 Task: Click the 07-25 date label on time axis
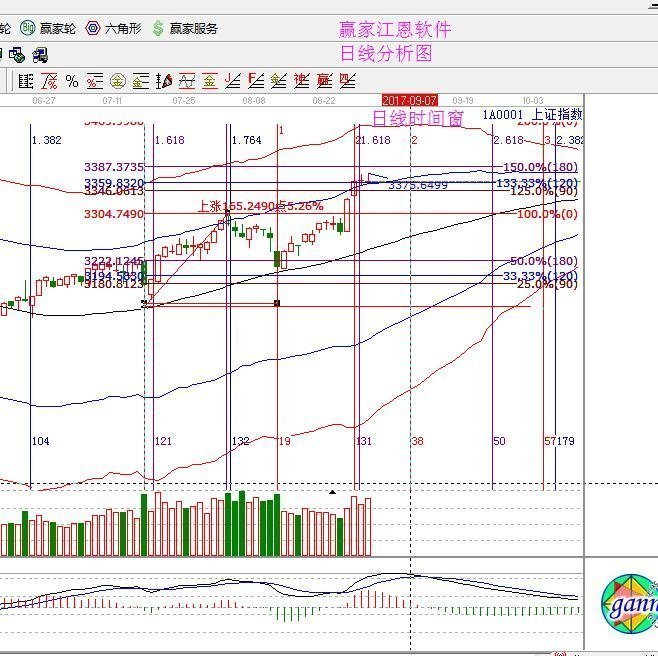pos(184,101)
